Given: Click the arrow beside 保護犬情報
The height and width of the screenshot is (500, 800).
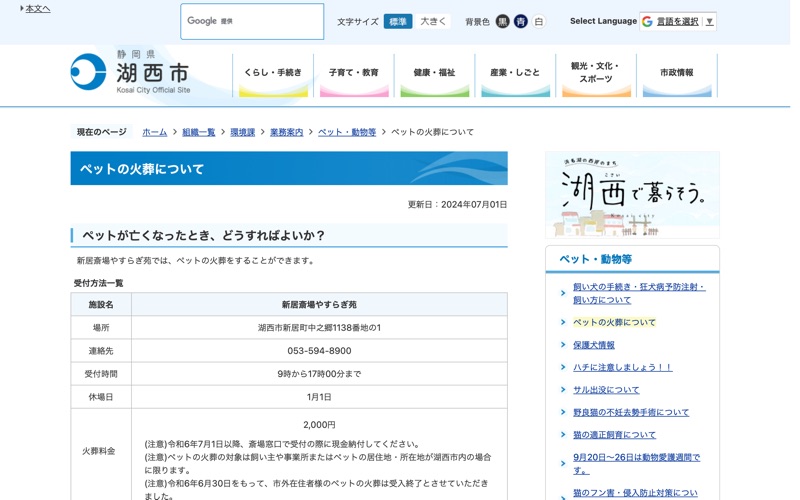Looking at the screenshot, I should pos(563,345).
